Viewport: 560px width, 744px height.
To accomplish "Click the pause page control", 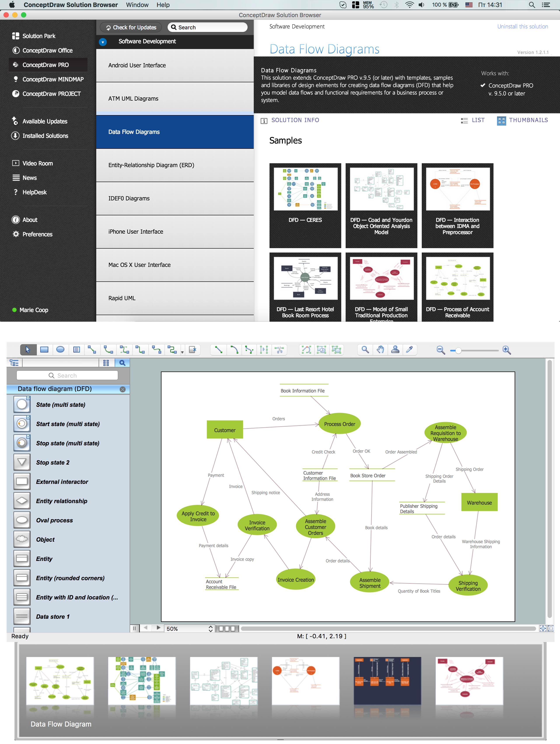I will [135, 628].
